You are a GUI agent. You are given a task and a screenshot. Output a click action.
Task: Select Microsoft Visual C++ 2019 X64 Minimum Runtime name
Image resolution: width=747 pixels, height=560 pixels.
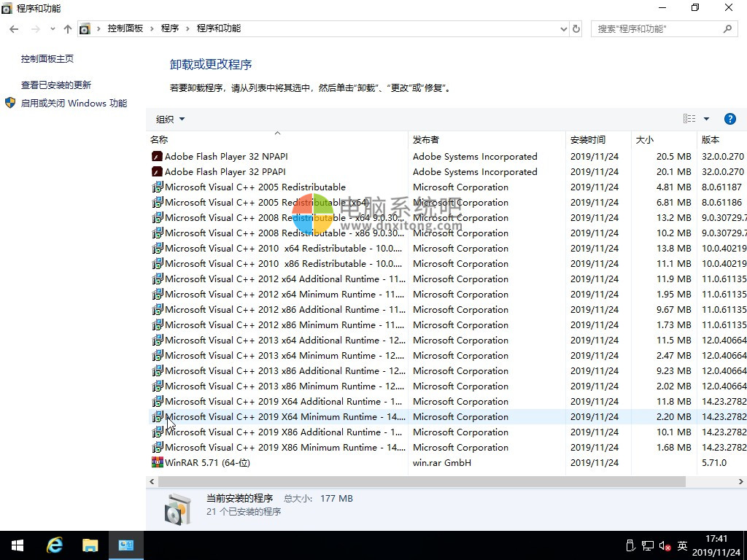coord(285,416)
